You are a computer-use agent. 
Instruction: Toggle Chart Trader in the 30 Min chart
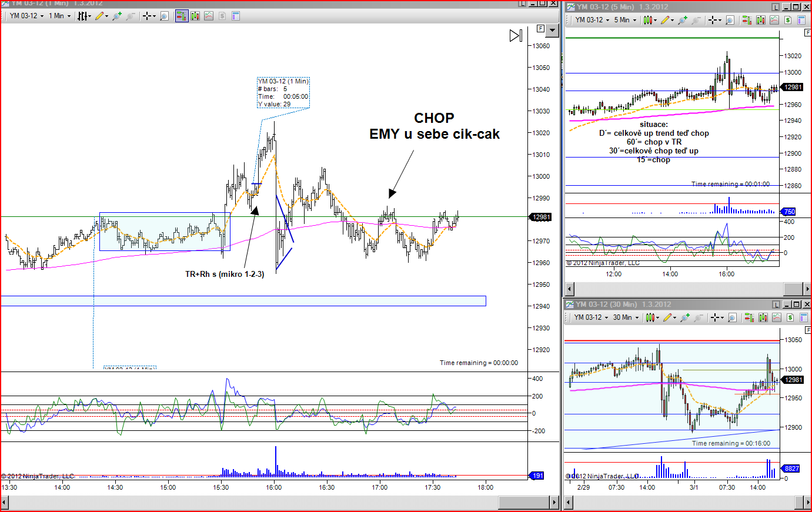click(x=750, y=317)
